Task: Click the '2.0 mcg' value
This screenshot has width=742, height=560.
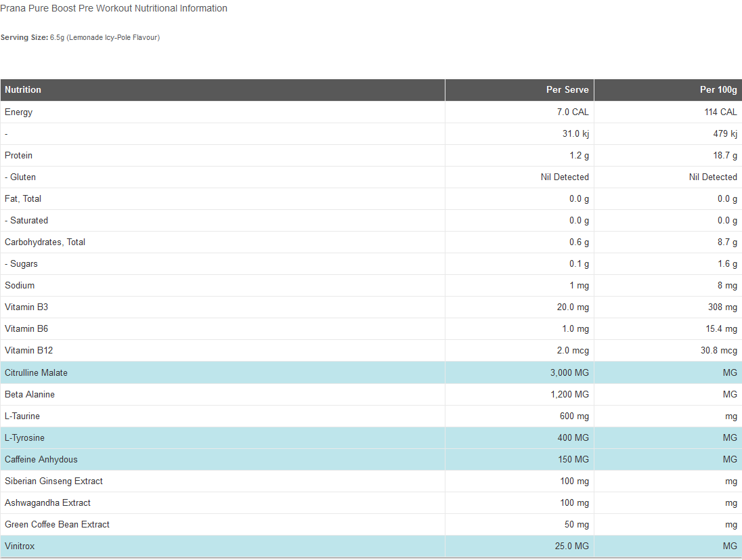Action: tap(573, 351)
